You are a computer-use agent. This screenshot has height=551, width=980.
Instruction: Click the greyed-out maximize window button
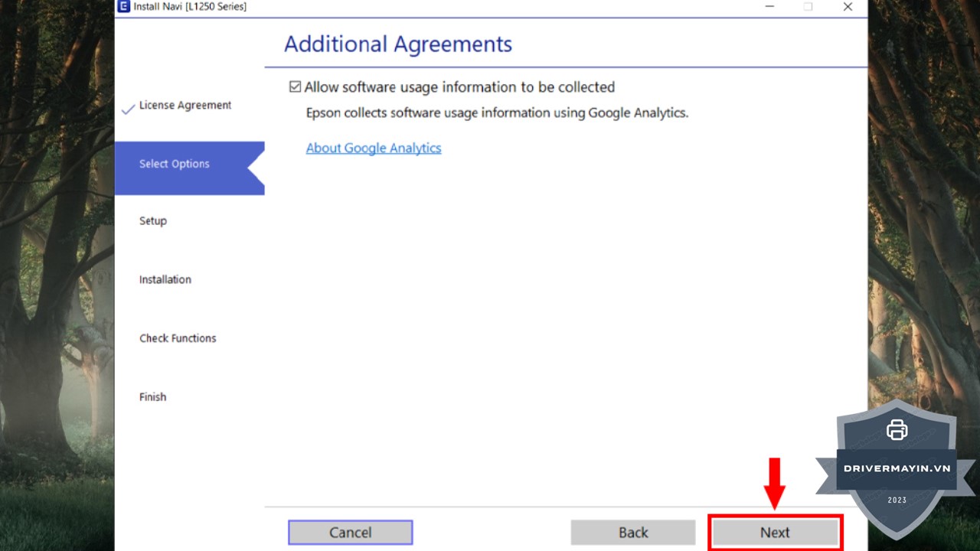click(x=808, y=7)
